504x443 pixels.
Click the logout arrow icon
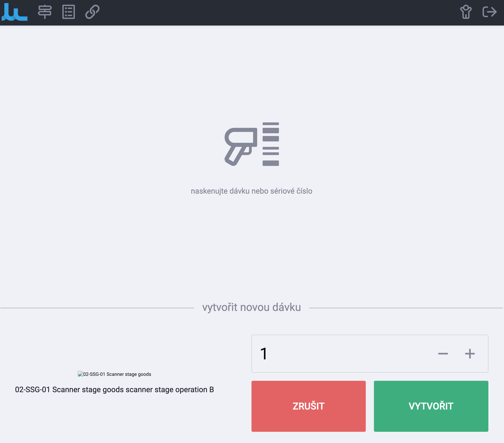tap(489, 12)
